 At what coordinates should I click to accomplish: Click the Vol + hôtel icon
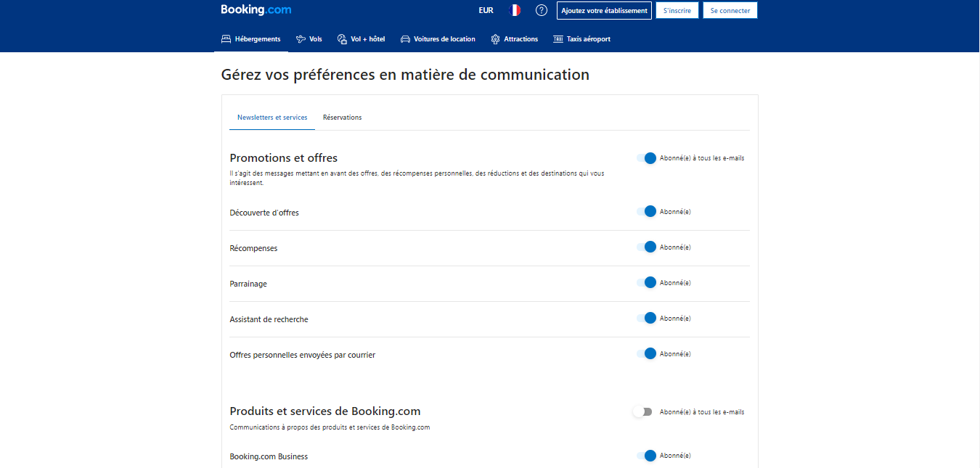(x=343, y=39)
